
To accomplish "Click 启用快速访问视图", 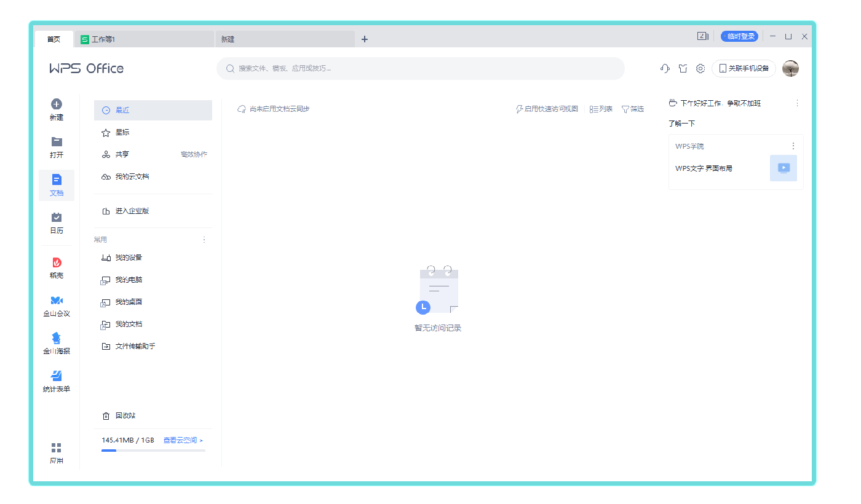I will click(547, 109).
